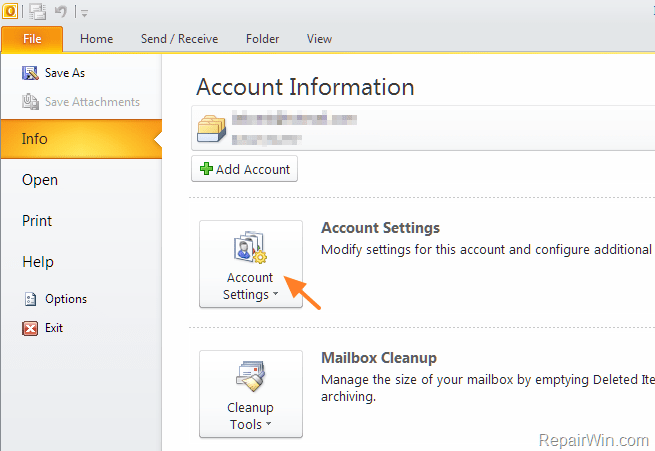Click the Add Account button
Screen dimensions: 655x451
tap(244, 169)
